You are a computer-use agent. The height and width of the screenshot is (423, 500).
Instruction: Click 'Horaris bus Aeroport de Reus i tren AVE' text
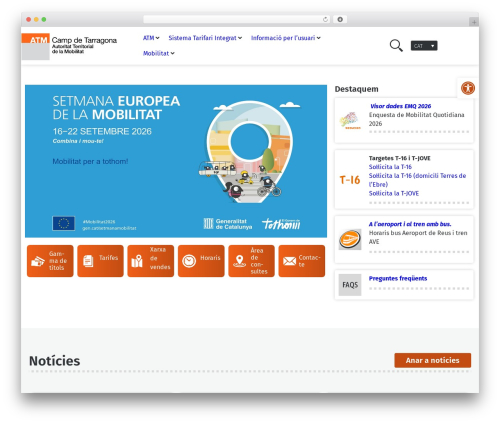pos(418,237)
